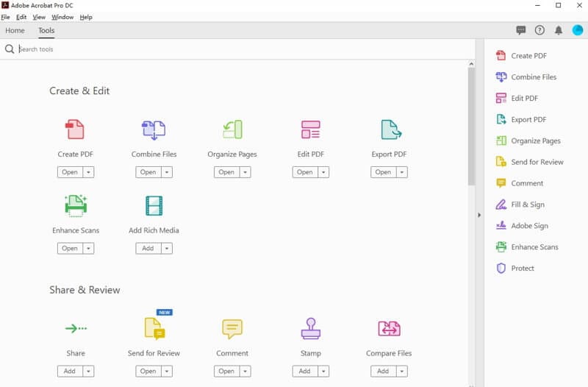Switch to the Home tab
This screenshot has height=387, width=588.
point(15,30)
